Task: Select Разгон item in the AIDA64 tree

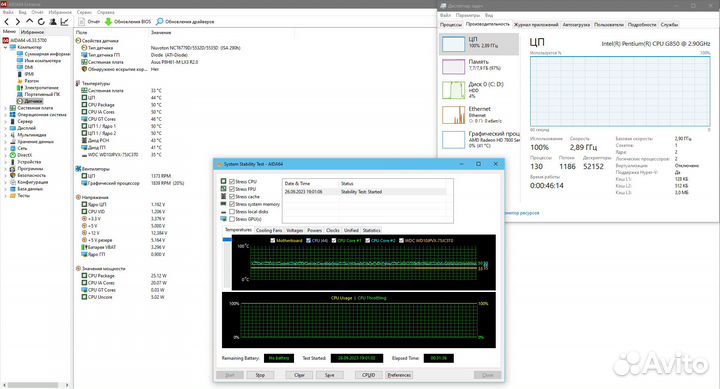Action: (28, 81)
